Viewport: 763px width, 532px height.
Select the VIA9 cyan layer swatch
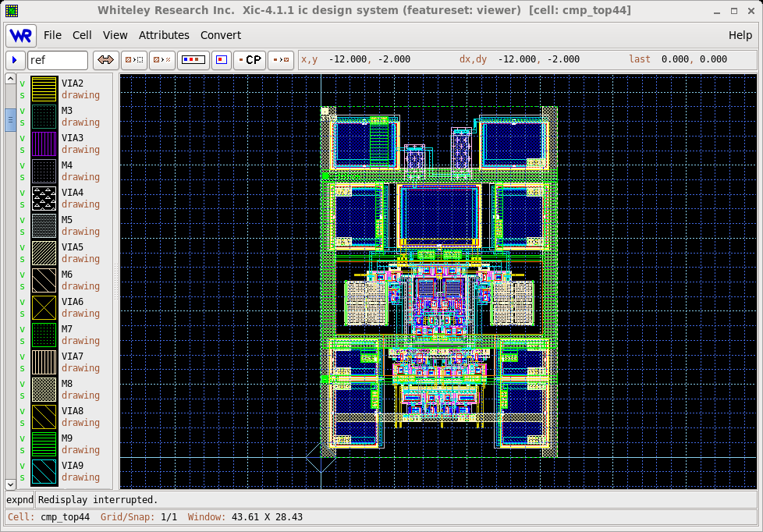pyautogui.click(x=44, y=471)
